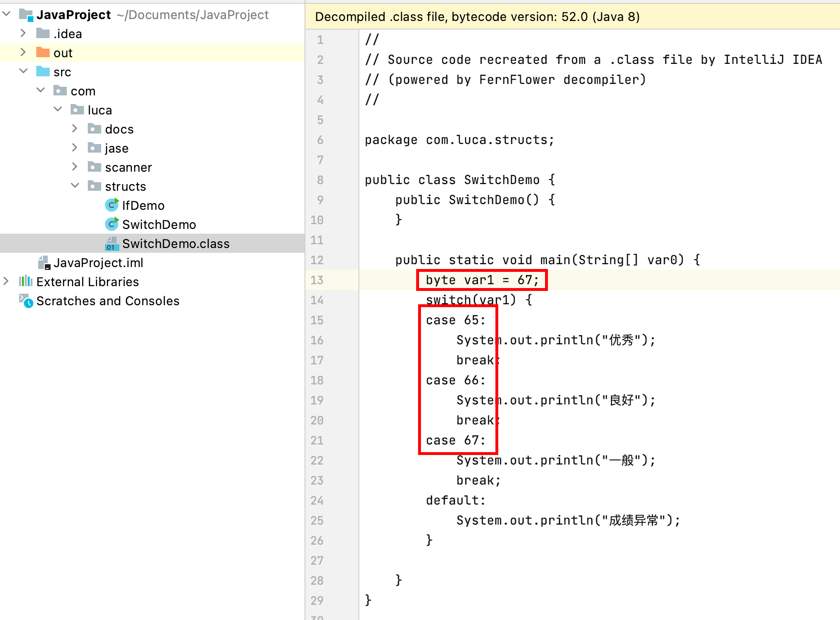Open the IfDemo class
This screenshot has height=620, width=840.
[143, 206]
